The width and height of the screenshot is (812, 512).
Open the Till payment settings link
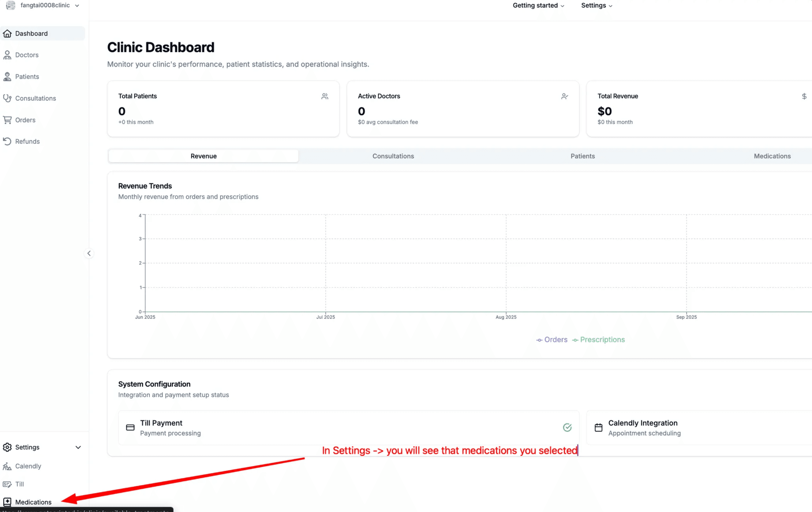click(x=19, y=484)
